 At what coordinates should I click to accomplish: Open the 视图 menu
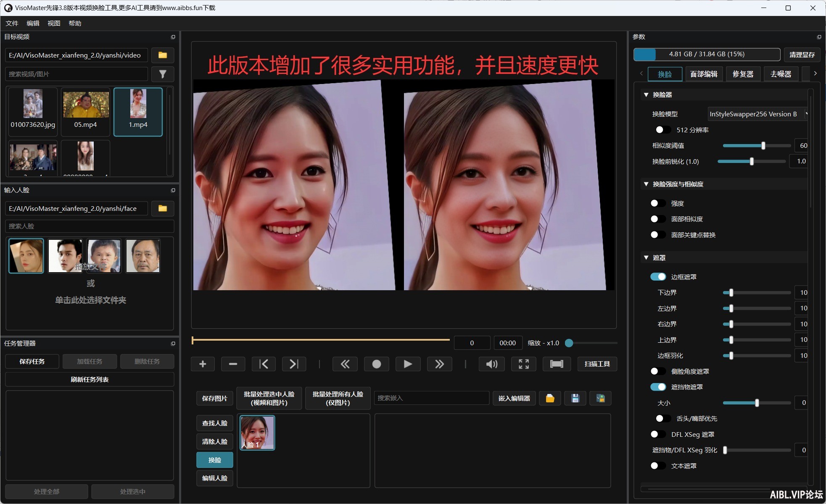coord(54,24)
